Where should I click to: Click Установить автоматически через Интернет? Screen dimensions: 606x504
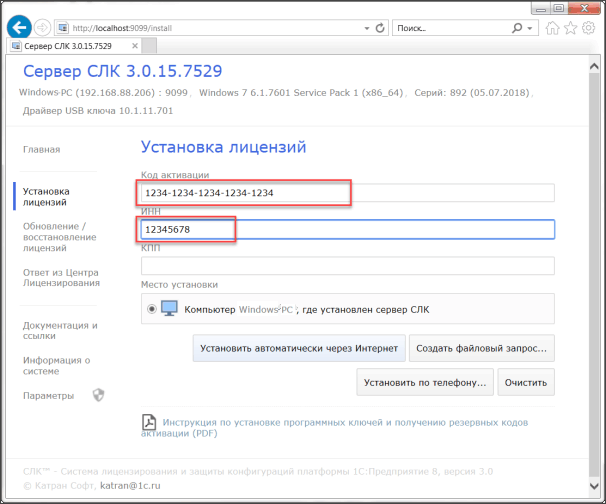(x=299, y=348)
